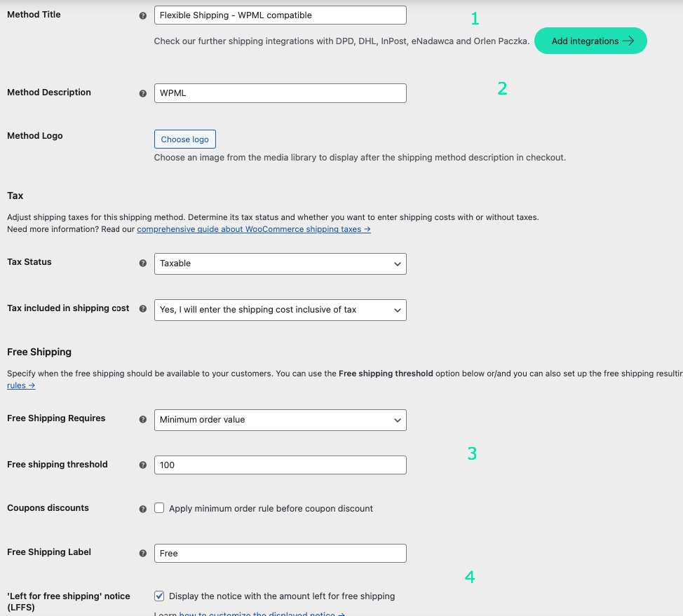The width and height of the screenshot is (683, 616).
Task: Click the help icon for Tax included in shipping cost
Action: 142,308
